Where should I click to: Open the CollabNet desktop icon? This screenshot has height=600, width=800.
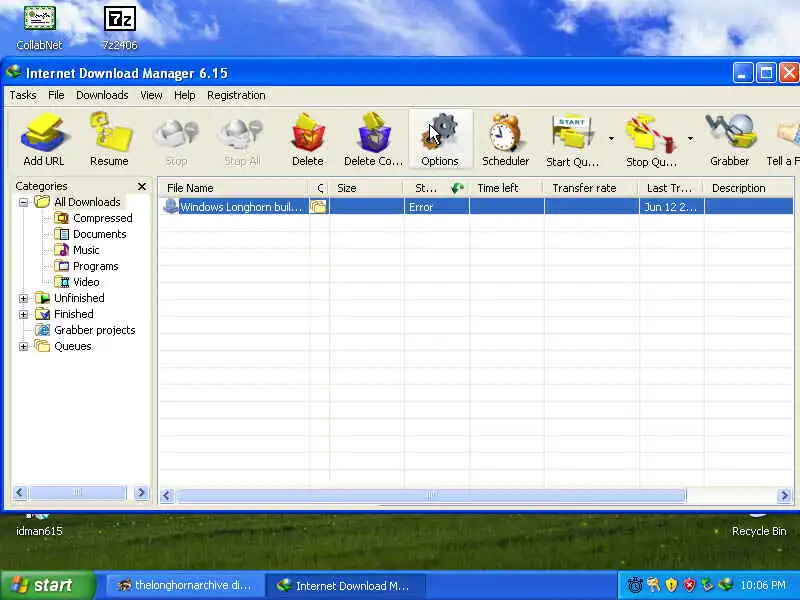tap(39, 28)
